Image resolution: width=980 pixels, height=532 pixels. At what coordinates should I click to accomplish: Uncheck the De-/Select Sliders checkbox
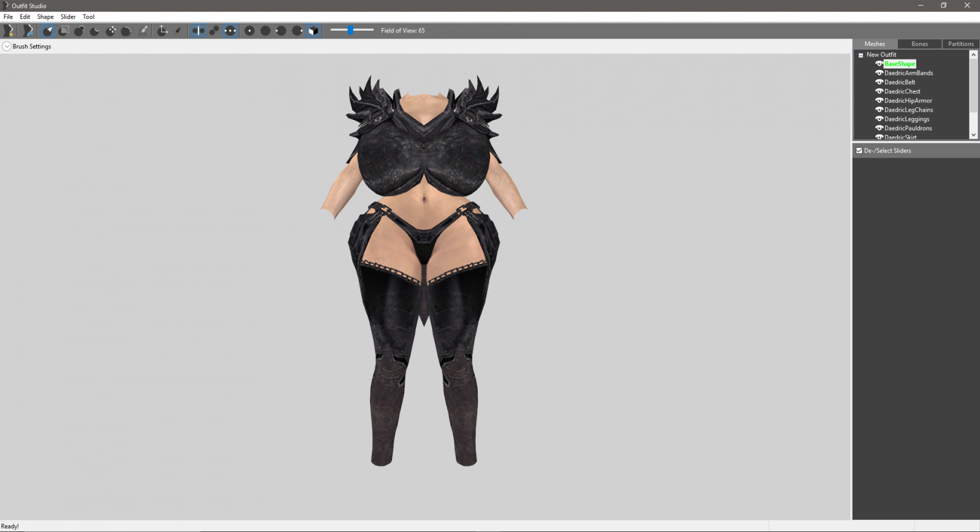859,151
